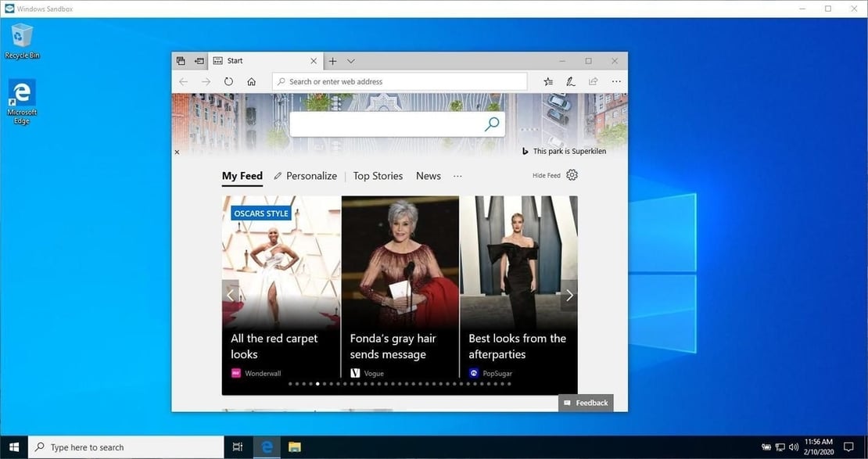Select the first carousel pagination dot
This screenshot has width=868, height=459.
pos(290,384)
